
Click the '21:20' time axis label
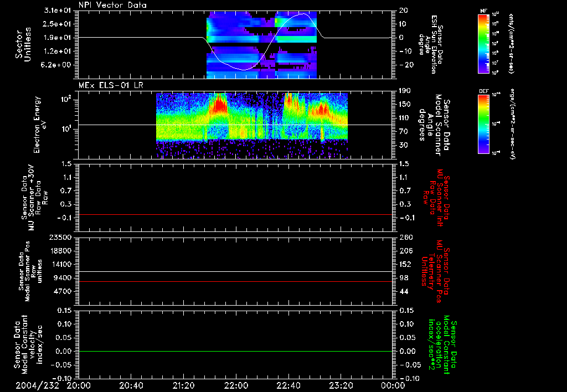click(184, 385)
